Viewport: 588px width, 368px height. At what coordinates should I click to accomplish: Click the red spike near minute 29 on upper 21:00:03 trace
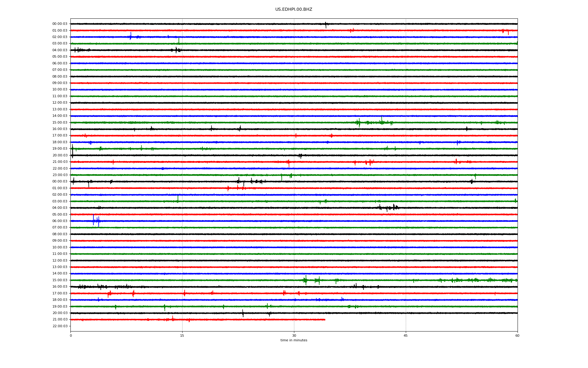click(288, 163)
